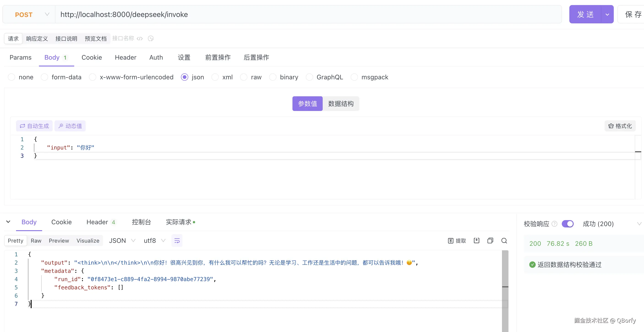Select the raw body type radio button
The image size is (644, 332).
click(x=244, y=77)
